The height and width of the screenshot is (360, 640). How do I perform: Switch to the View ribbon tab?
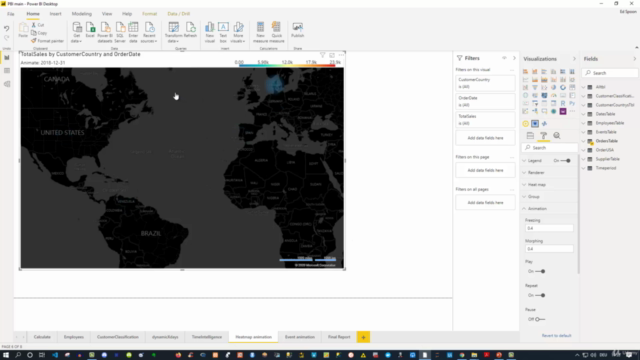(x=107, y=14)
